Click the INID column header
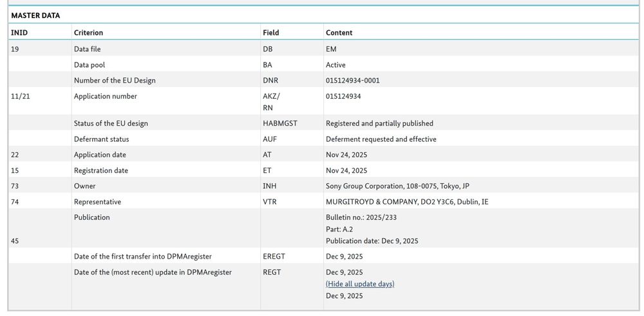The image size is (644, 316). coord(19,32)
